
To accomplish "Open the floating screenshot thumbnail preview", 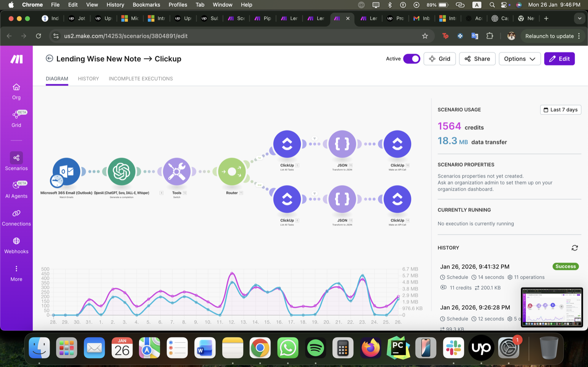I will [552, 307].
